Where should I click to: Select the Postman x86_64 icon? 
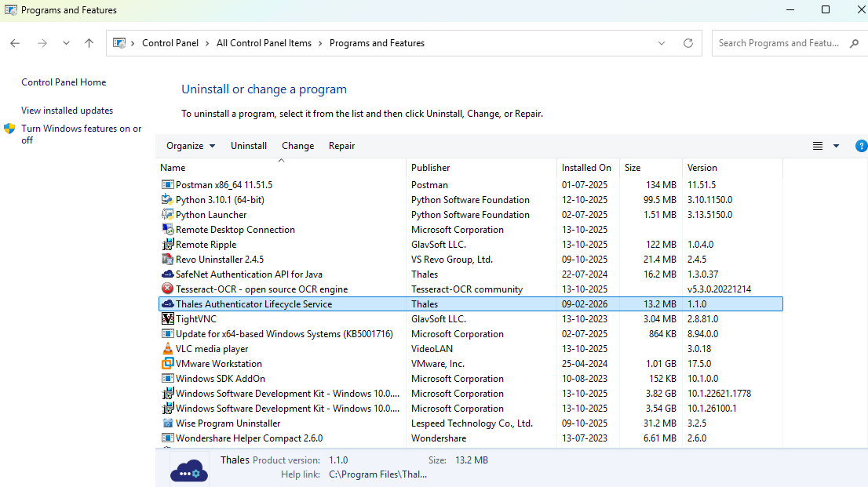pyautogui.click(x=167, y=184)
